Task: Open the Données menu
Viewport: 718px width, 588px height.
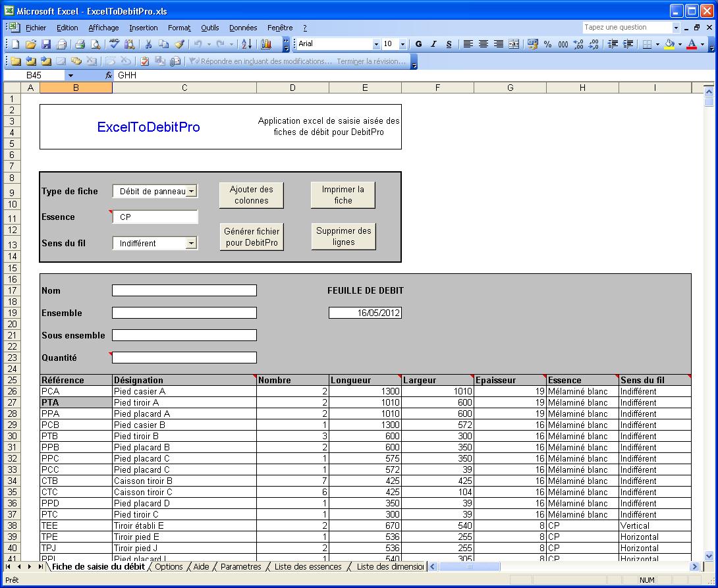Action: click(x=243, y=28)
